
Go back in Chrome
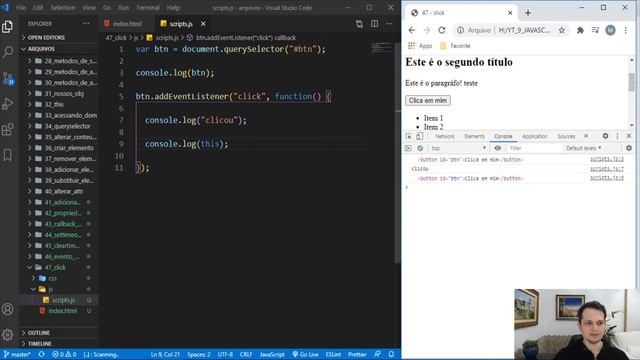click(412, 30)
